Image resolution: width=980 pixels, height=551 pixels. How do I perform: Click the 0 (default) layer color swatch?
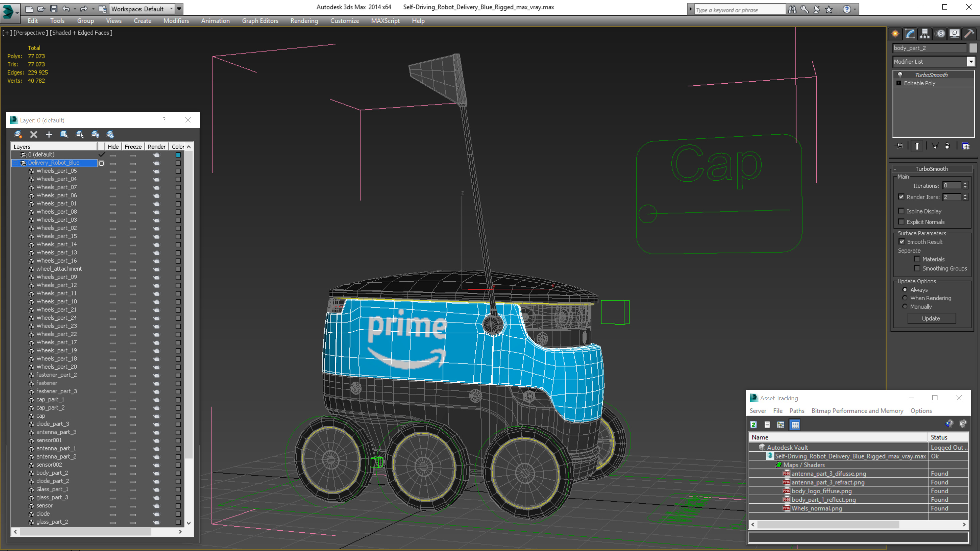(x=178, y=155)
